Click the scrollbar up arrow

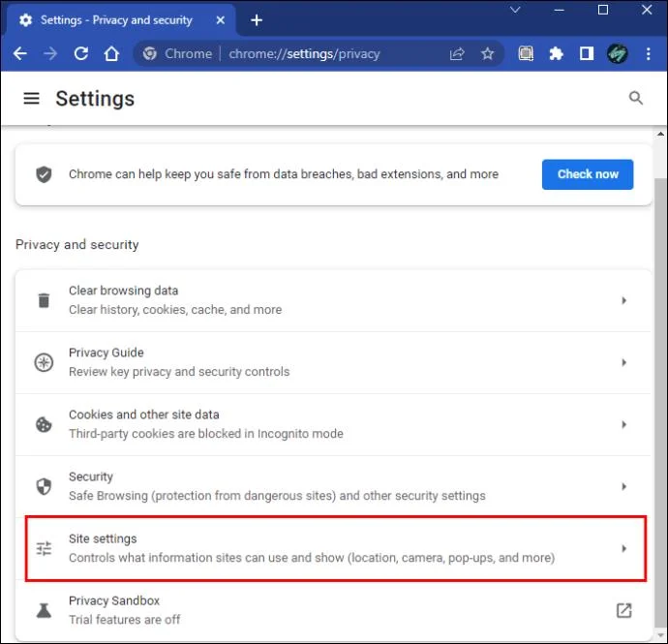coord(660,134)
